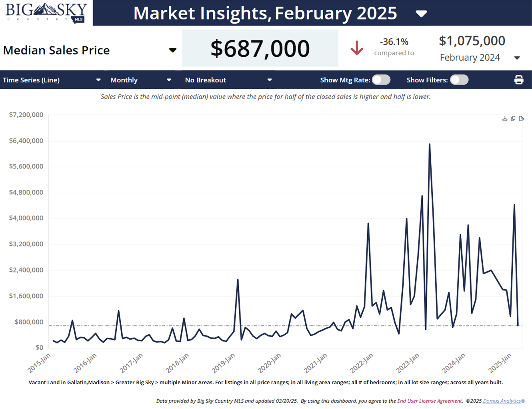
Task: Open the February 2024 comparison dropdown
Action: pyautogui.click(x=517, y=58)
